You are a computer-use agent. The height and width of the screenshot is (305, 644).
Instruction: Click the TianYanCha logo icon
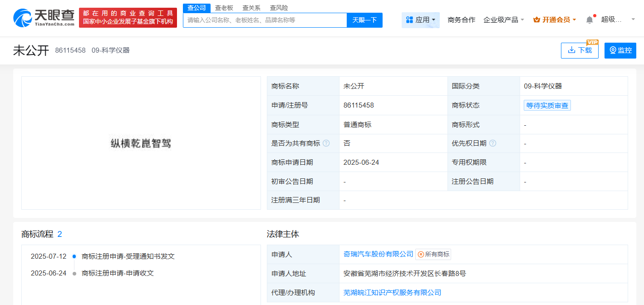pyautogui.click(x=23, y=18)
